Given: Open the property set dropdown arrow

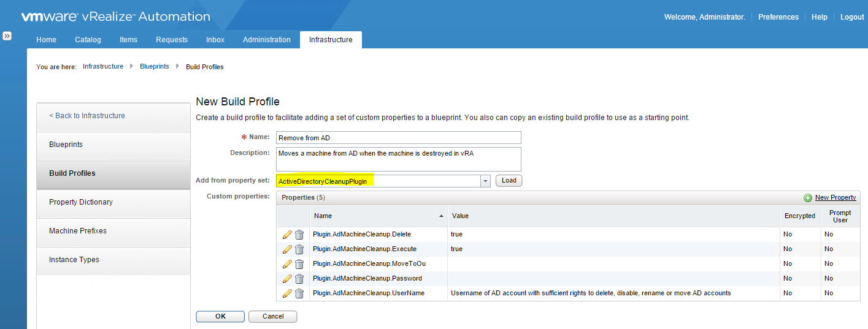Looking at the screenshot, I should click(x=485, y=181).
